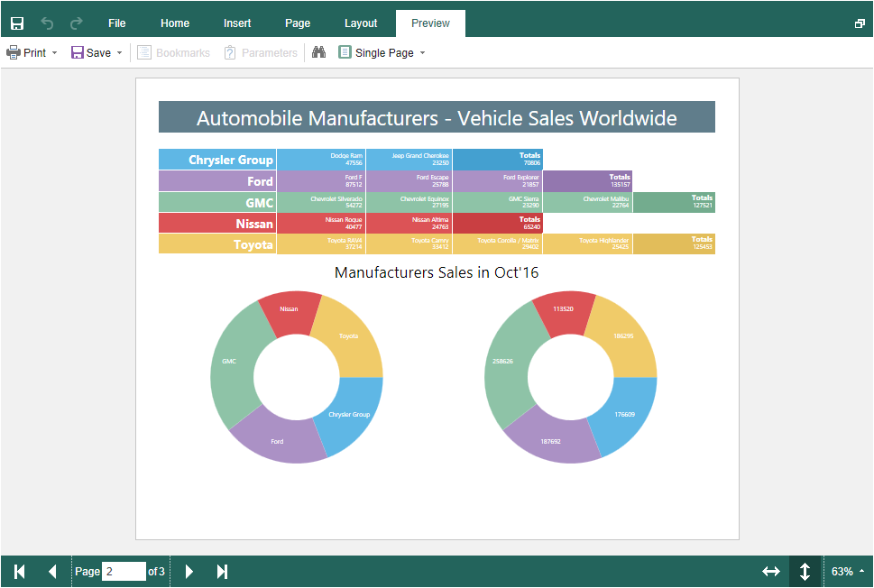This screenshot has height=588, width=874.
Task: Expand the Save dropdown arrow
Action: pyautogui.click(x=119, y=53)
